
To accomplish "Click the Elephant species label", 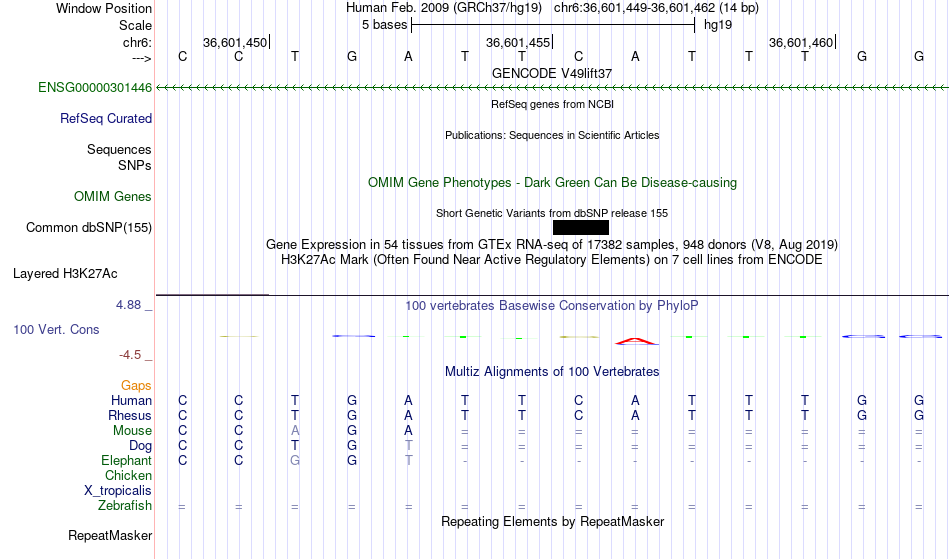I will [126, 461].
